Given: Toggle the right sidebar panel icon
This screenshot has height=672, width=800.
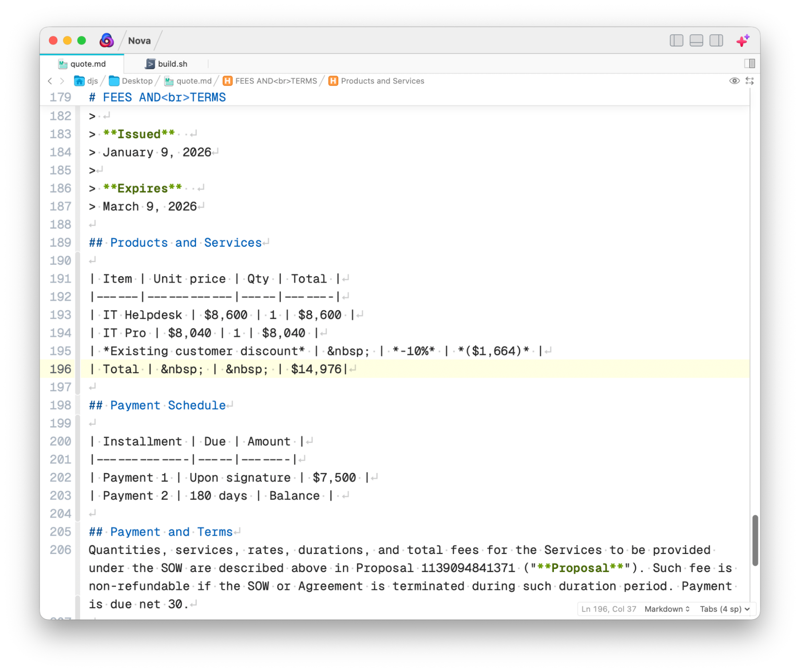Looking at the screenshot, I should tap(716, 41).
